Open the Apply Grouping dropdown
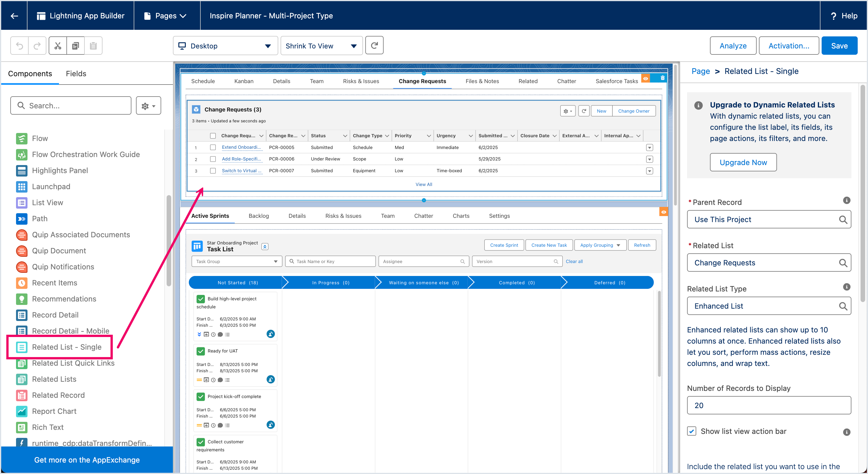This screenshot has height=474, width=868. pyautogui.click(x=600, y=245)
